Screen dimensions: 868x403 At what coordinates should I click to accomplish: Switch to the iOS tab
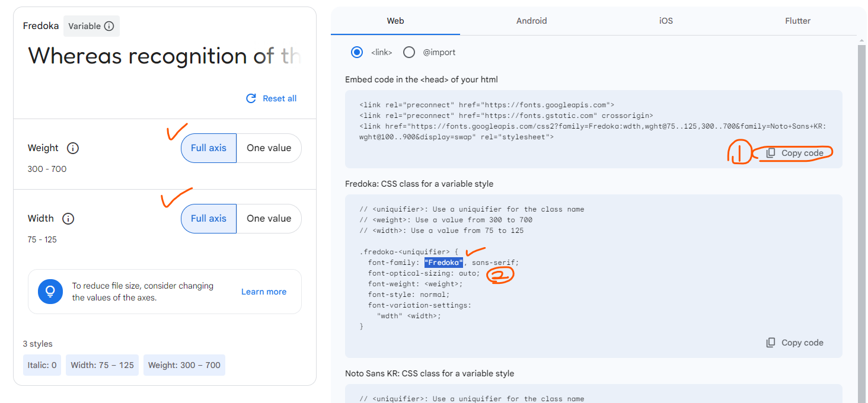coord(666,21)
